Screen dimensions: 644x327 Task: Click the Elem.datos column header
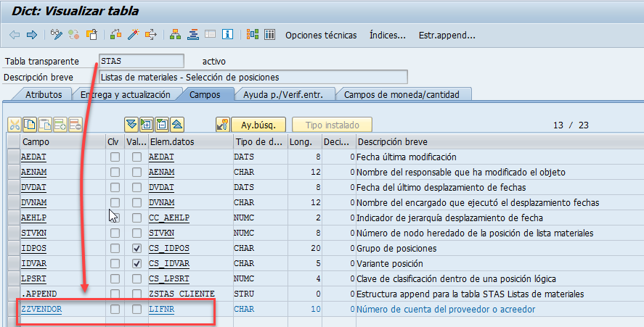click(190, 142)
